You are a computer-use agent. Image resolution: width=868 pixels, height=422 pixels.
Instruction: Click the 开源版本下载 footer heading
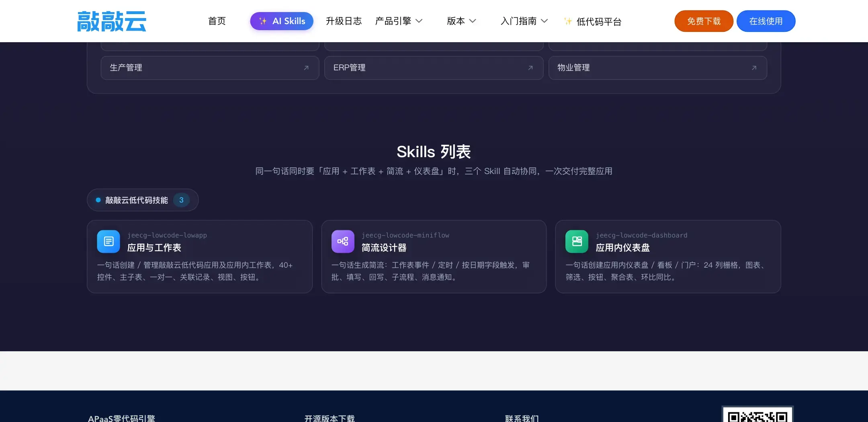(x=330, y=418)
